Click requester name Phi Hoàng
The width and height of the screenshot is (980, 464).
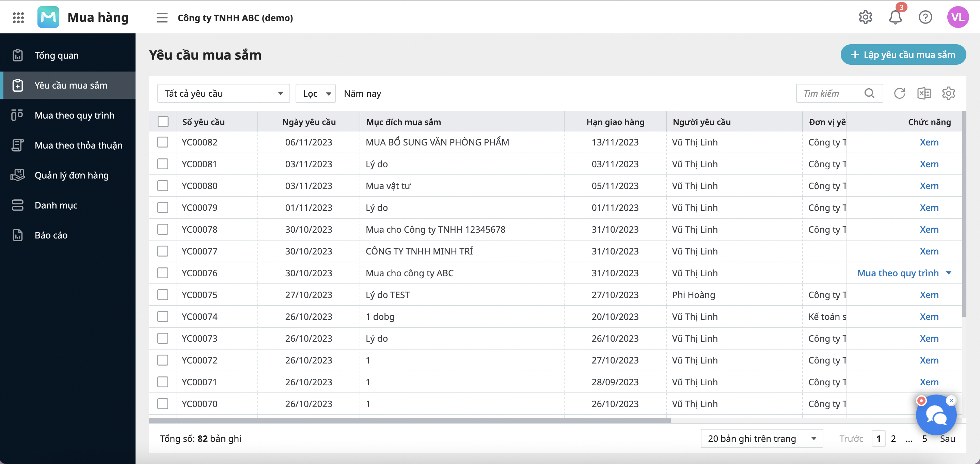(694, 295)
